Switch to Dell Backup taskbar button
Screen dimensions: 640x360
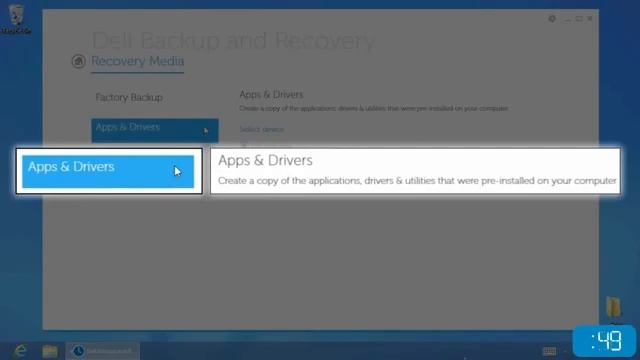coord(102,351)
